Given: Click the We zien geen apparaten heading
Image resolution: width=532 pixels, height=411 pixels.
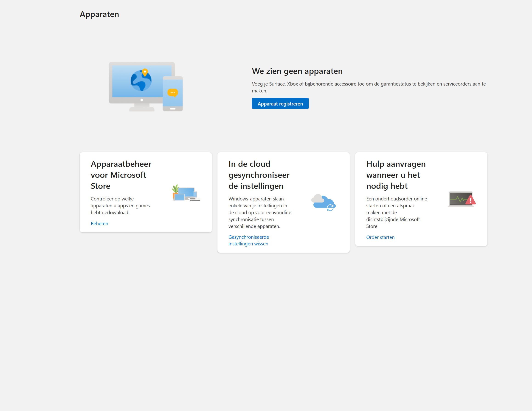Looking at the screenshot, I should (297, 71).
